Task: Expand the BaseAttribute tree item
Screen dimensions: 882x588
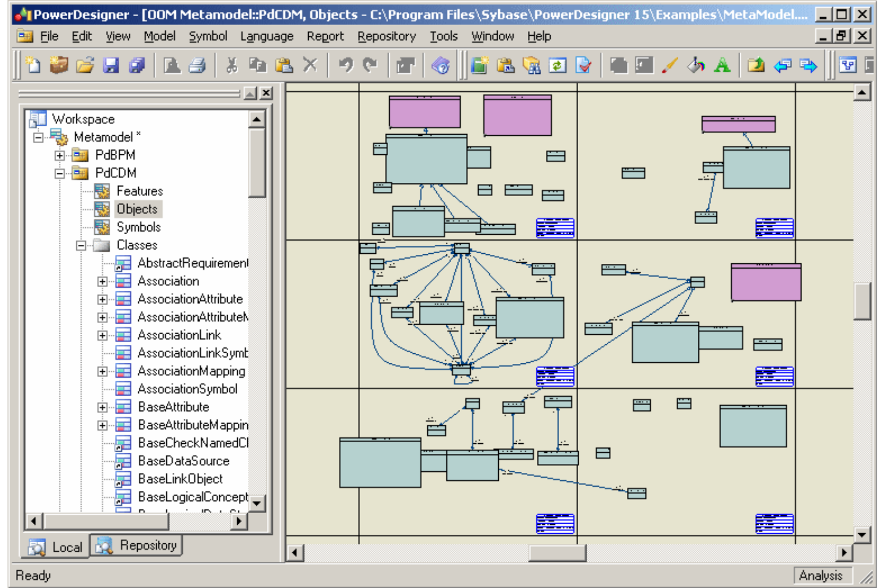Action: [x=102, y=407]
